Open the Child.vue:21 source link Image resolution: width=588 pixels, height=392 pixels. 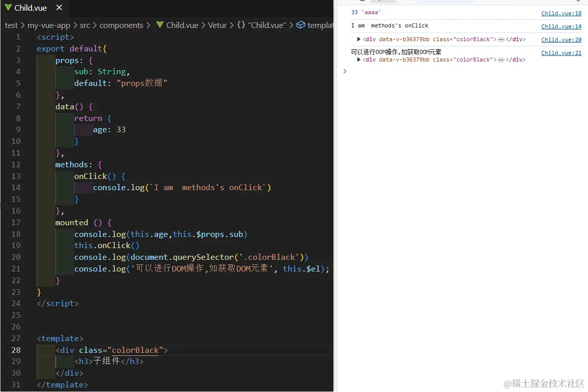pyautogui.click(x=561, y=52)
